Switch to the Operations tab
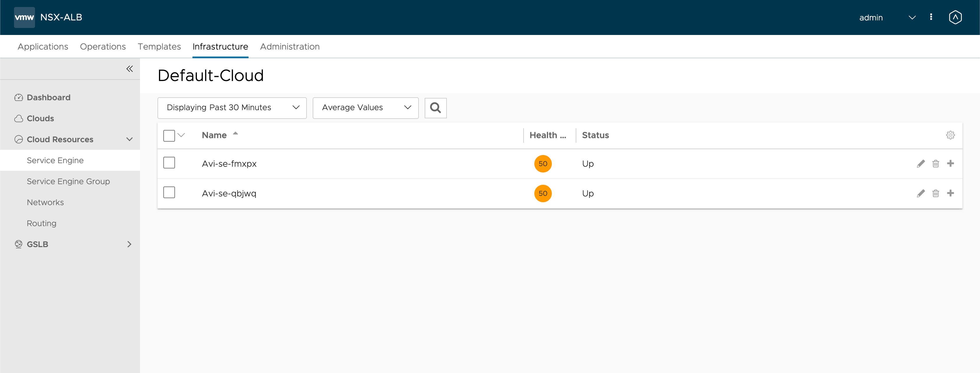980x373 pixels. tap(103, 46)
